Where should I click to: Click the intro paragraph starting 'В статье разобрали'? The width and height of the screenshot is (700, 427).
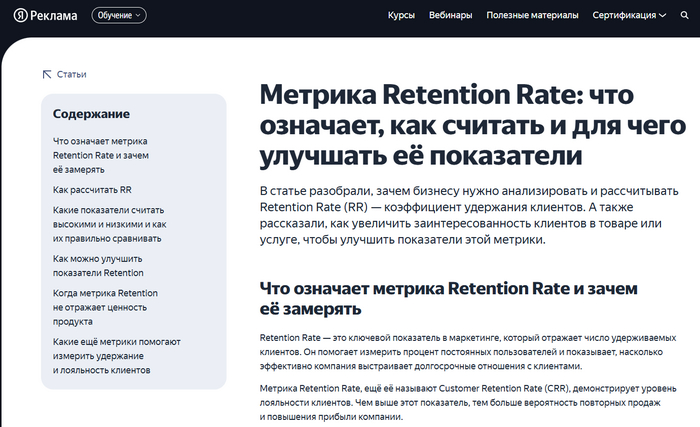tap(469, 215)
